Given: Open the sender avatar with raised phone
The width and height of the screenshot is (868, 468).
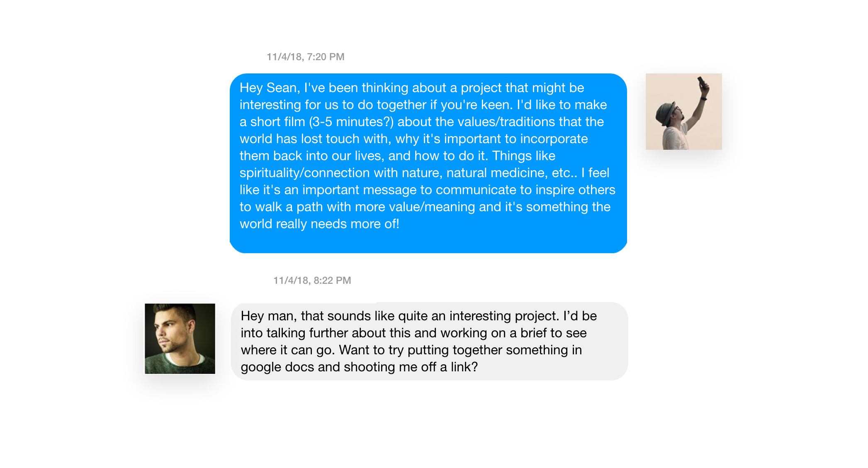Looking at the screenshot, I should coord(683,112).
